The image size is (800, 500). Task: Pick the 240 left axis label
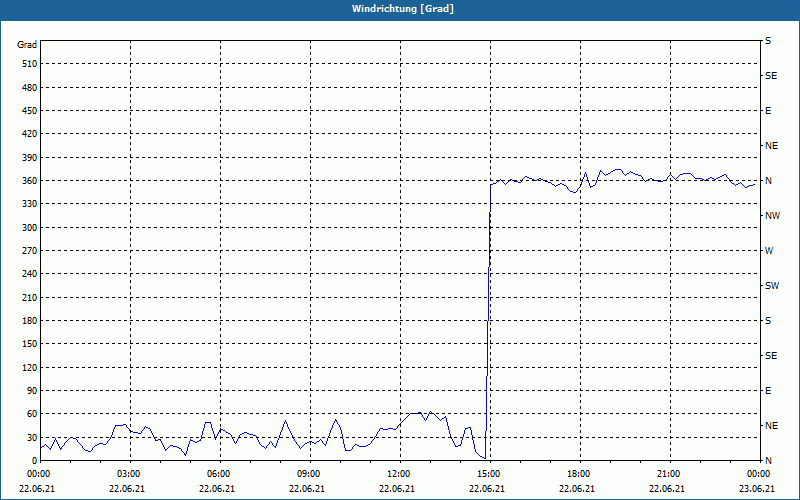(x=29, y=274)
